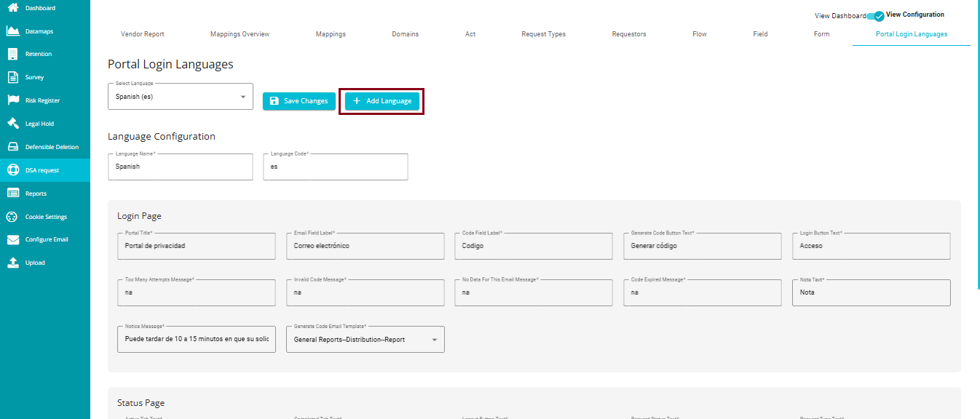Go to the Mappings Overview tab
The height and width of the screenshot is (419, 980).
(x=240, y=34)
